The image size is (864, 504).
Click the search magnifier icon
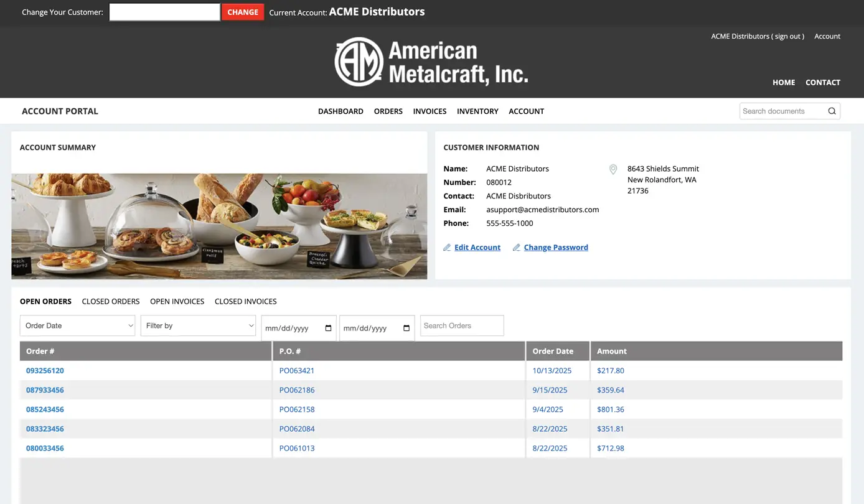coord(832,111)
